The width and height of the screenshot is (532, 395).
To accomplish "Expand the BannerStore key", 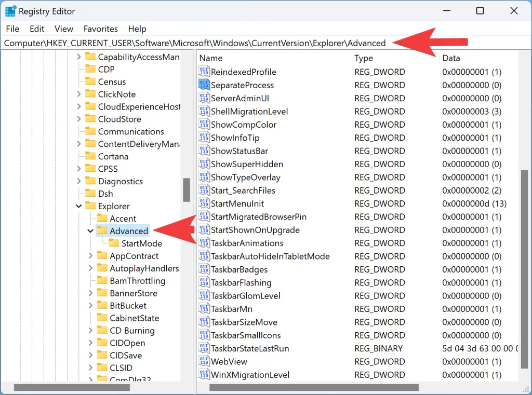I will [x=90, y=293].
